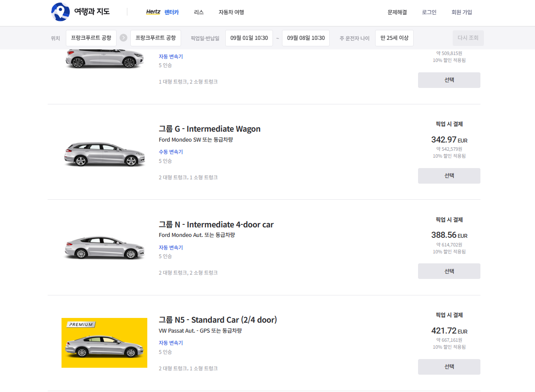Image resolution: width=535 pixels, height=392 pixels.
Task: Open pickup location 프랑크푸르트 공항 selector
Action: click(x=91, y=38)
